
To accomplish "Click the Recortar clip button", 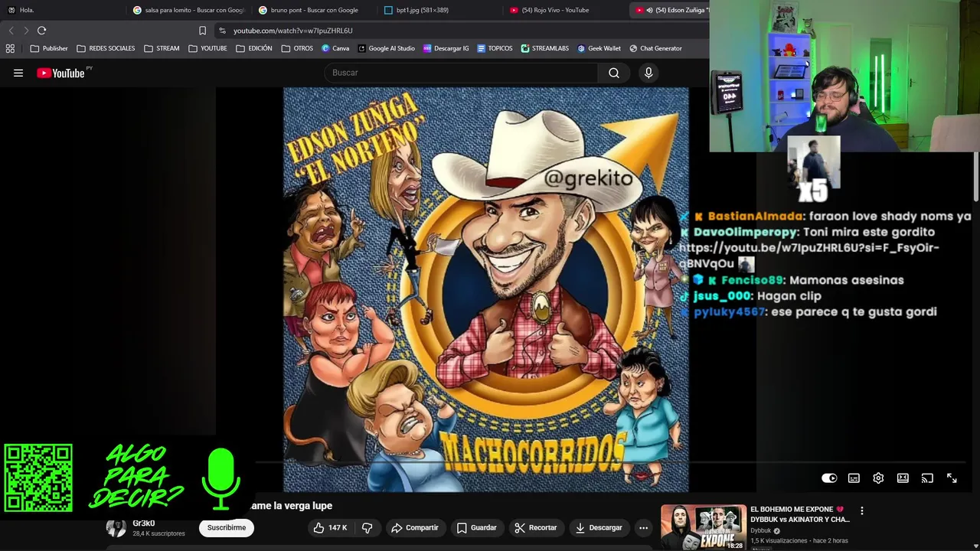I will coord(536,528).
